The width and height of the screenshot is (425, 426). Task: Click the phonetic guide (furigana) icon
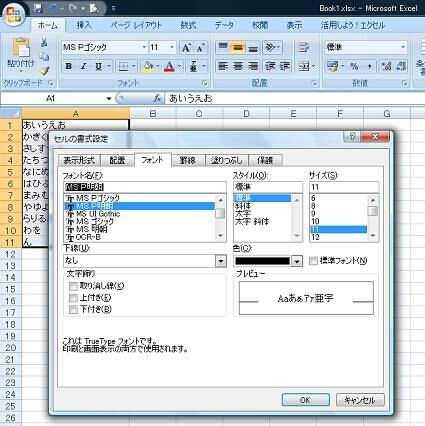point(193,67)
